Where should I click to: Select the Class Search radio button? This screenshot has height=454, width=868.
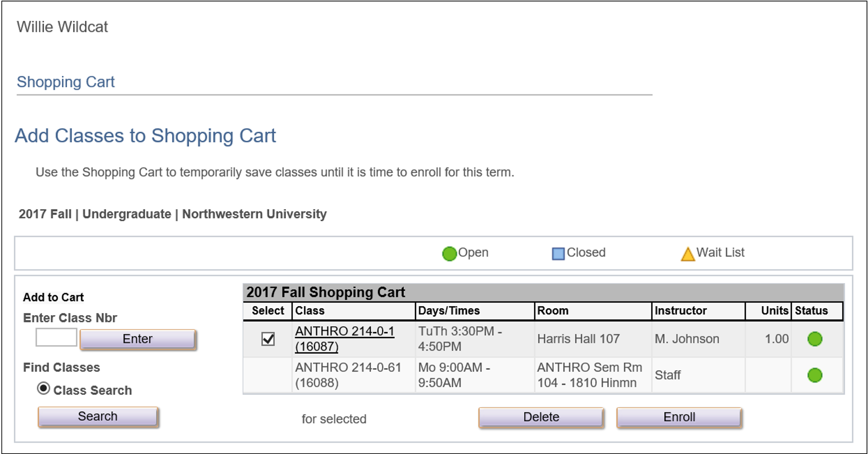pyautogui.click(x=43, y=388)
